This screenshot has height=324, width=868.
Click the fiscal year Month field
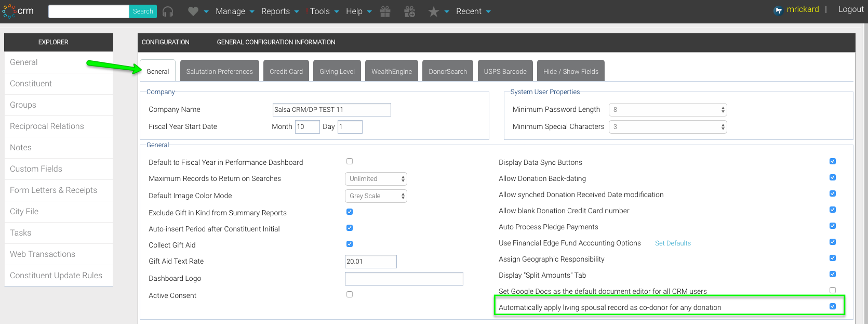[307, 127]
